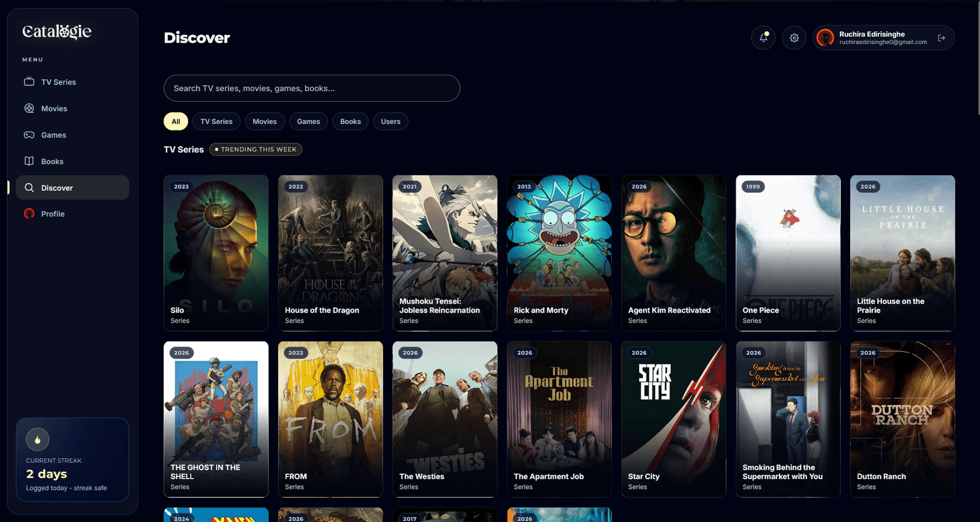
Task: Click Trending This Week badge
Action: click(255, 149)
